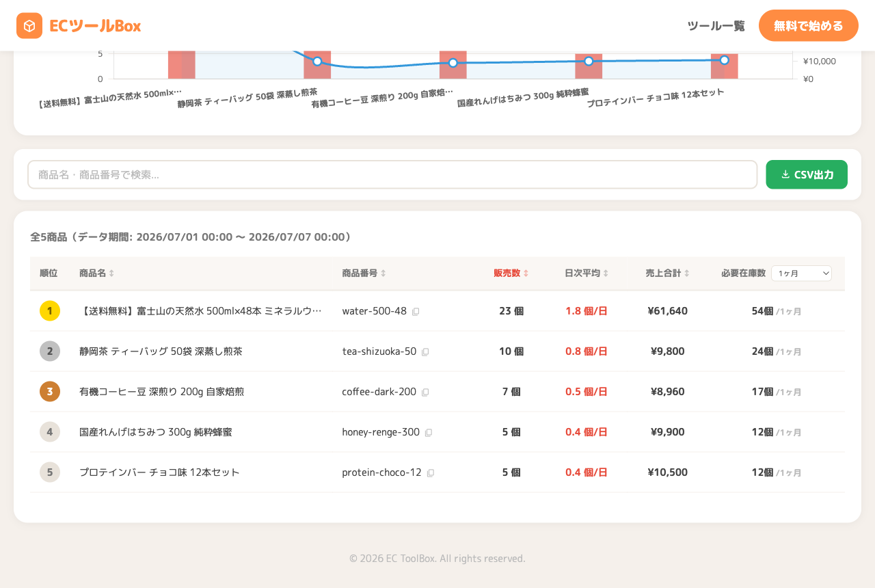
Task: Click required stock 54個 value
Action: pos(763,311)
